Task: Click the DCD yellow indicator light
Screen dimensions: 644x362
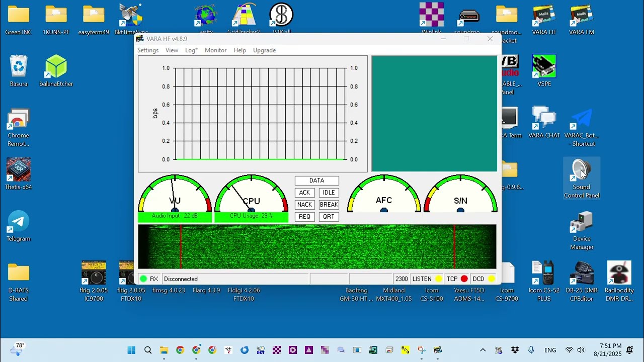Action: pos(492,279)
